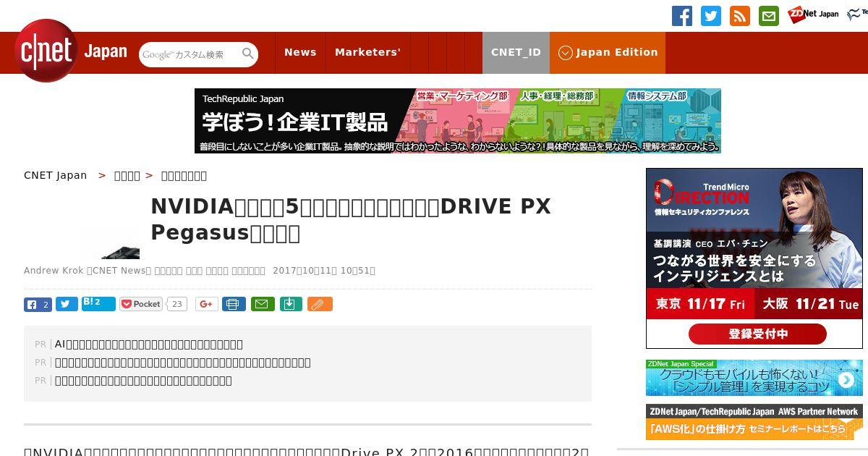Screen dimensions: 868x456
Task: Open the News menu
Action: (300, 52)
